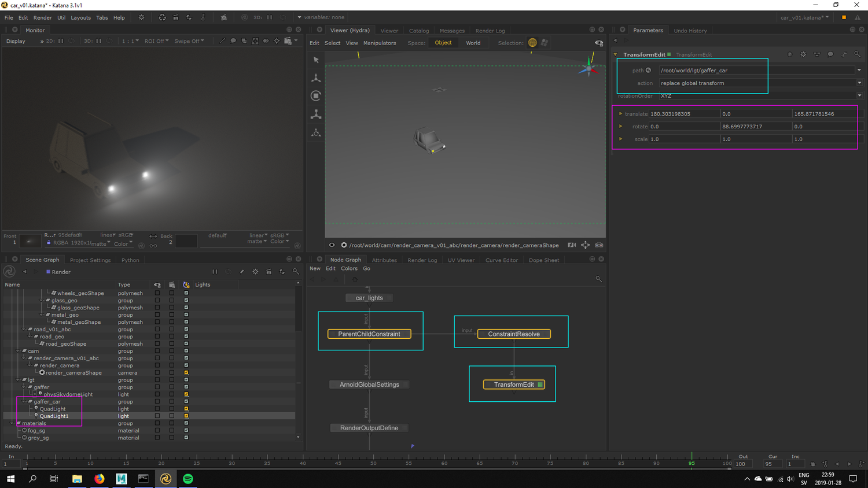
Task: Expand the translate parameter group
Action: (620, 114)
